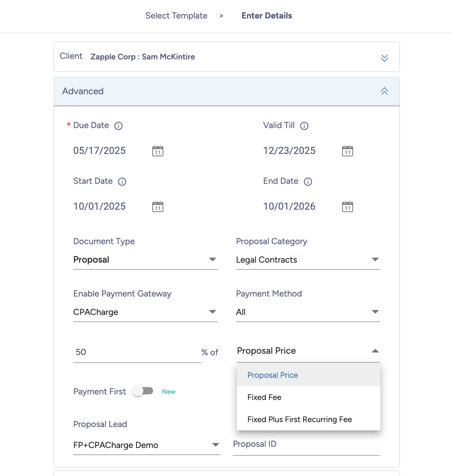Open the End Date calendar picker

348,207
